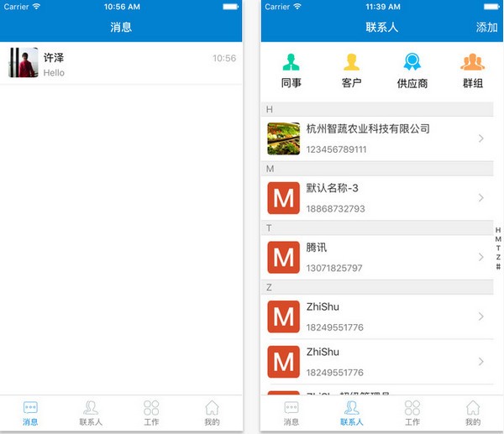Image resolution: width=504 pixels, height=434 pixels.
Task: Open the 供应商 suppliers category icon
Action: 412,61
